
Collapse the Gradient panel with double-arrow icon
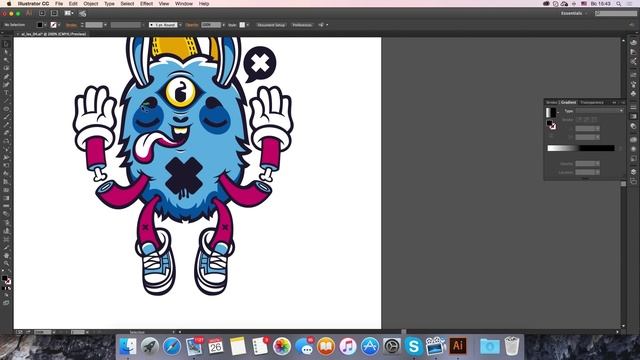(x=614, y=102)
